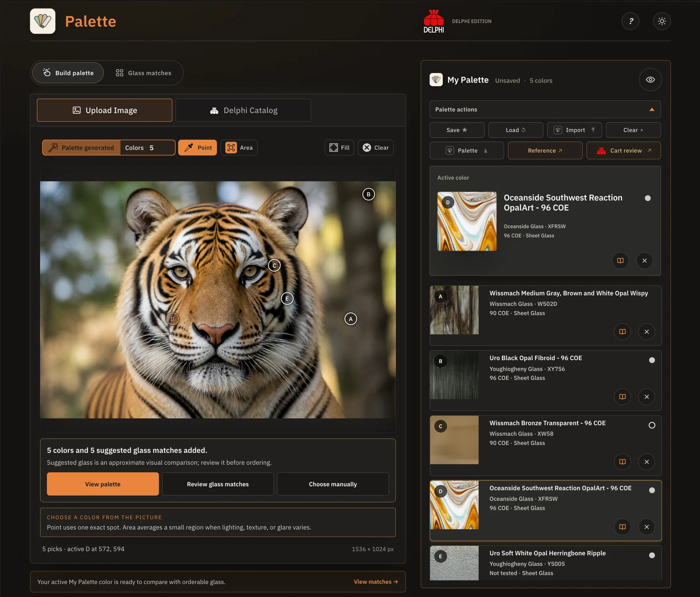Switch to Build palette tab
This screenshot has width=700, height=597.
click(x=68, y=73)
